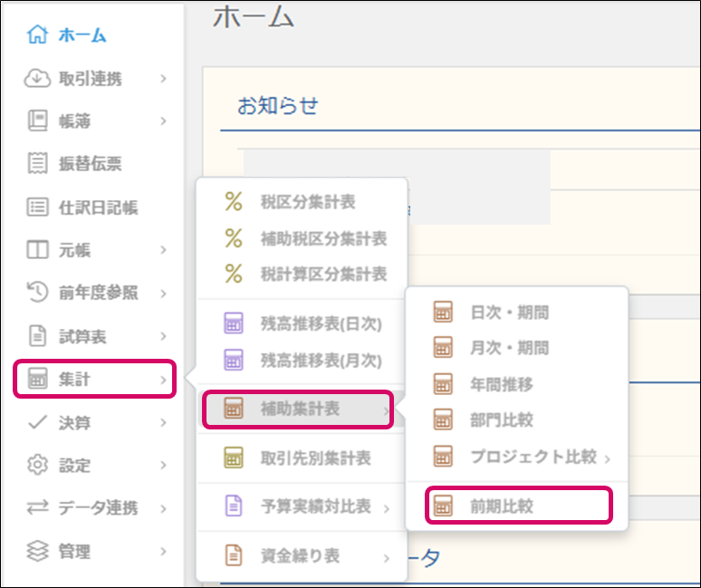Choose 取引先別集計表 menu entry
This screenshot has width=701, height=588.
(315, 459)
